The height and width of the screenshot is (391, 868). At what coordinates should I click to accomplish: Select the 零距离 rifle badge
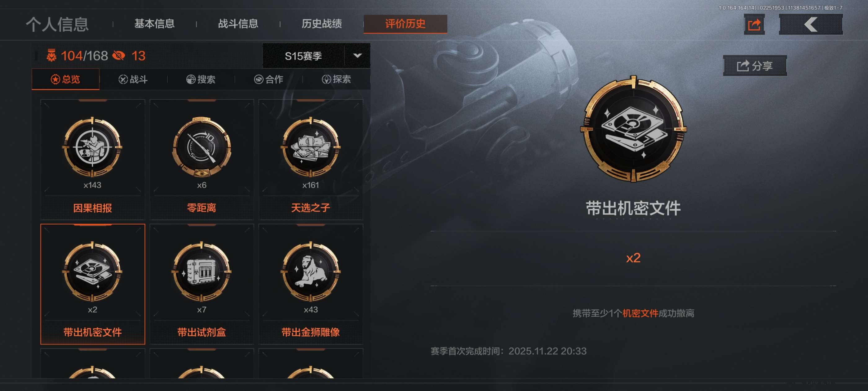point(201,159)
